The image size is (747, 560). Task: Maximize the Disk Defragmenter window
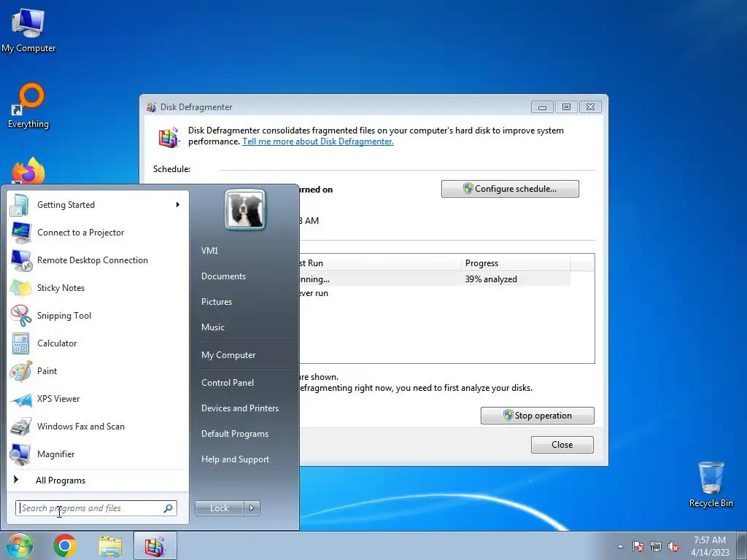566,107
